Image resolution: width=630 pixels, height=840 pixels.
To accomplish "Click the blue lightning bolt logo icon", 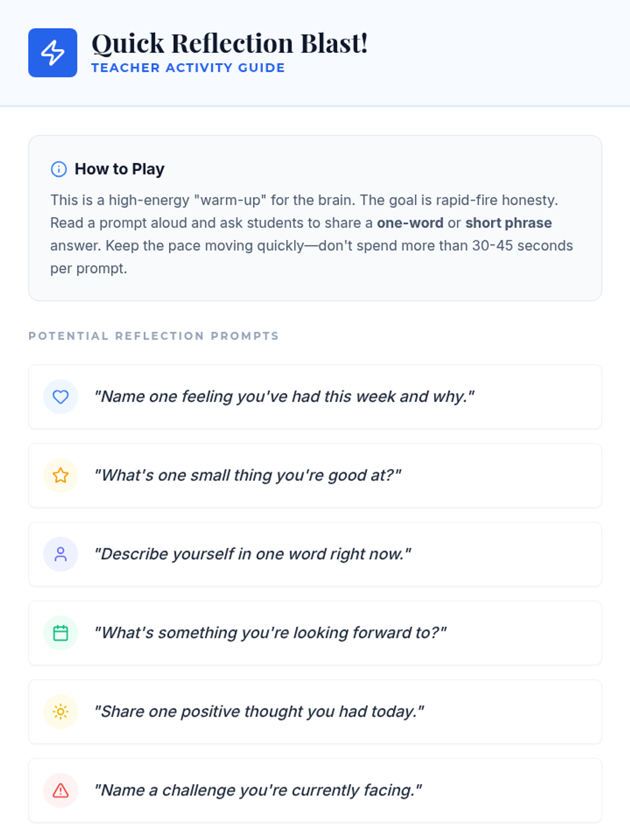I will point(52,52).
